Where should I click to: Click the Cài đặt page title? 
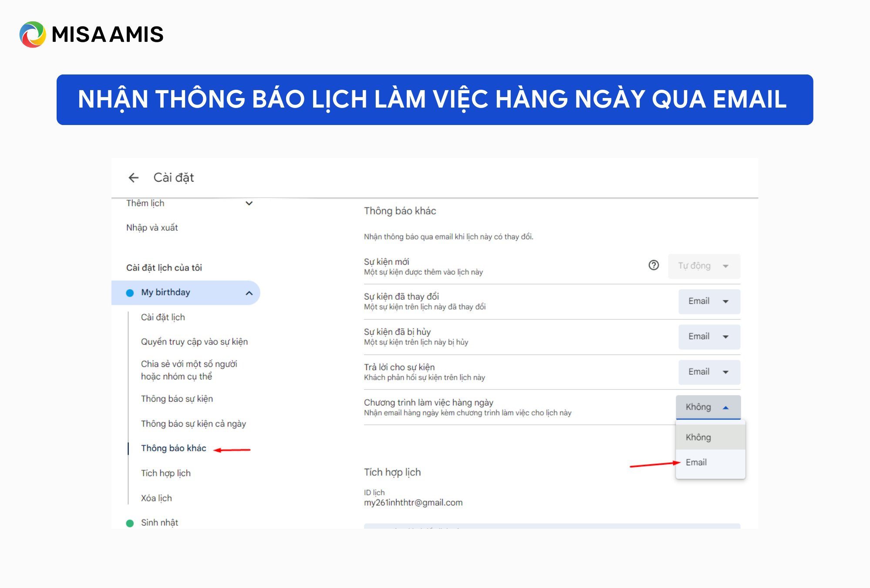coord(174,178)
